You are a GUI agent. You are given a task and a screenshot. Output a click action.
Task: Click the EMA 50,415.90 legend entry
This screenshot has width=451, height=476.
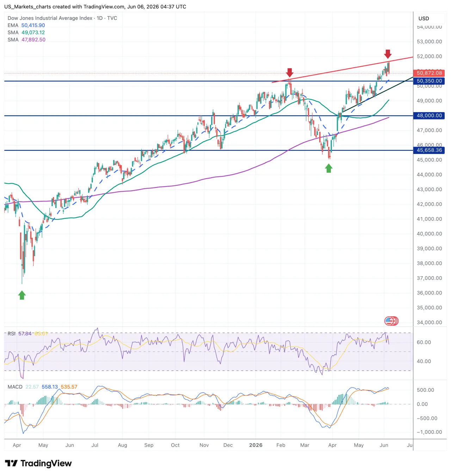point(26,25)
